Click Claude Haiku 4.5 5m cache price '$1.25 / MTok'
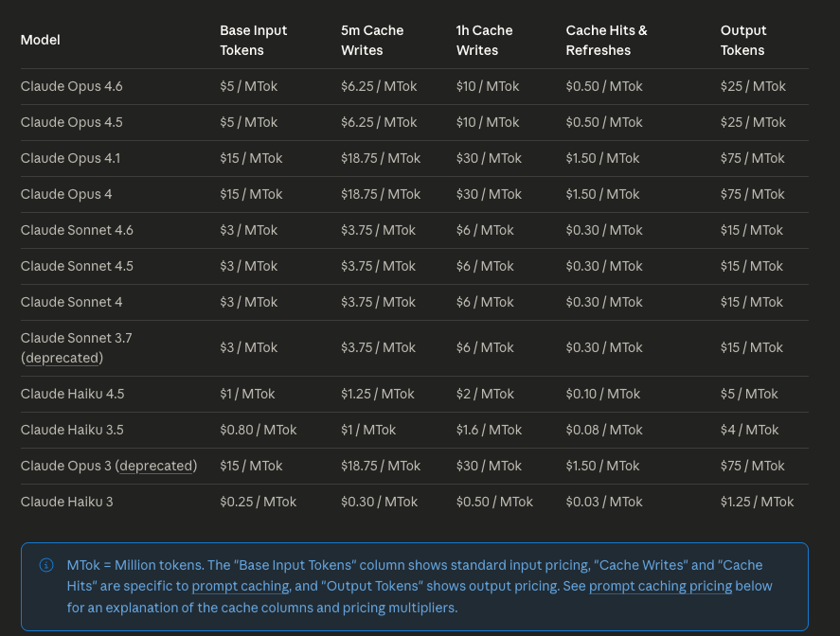840x636 pixels. click(x=378, y=394)
